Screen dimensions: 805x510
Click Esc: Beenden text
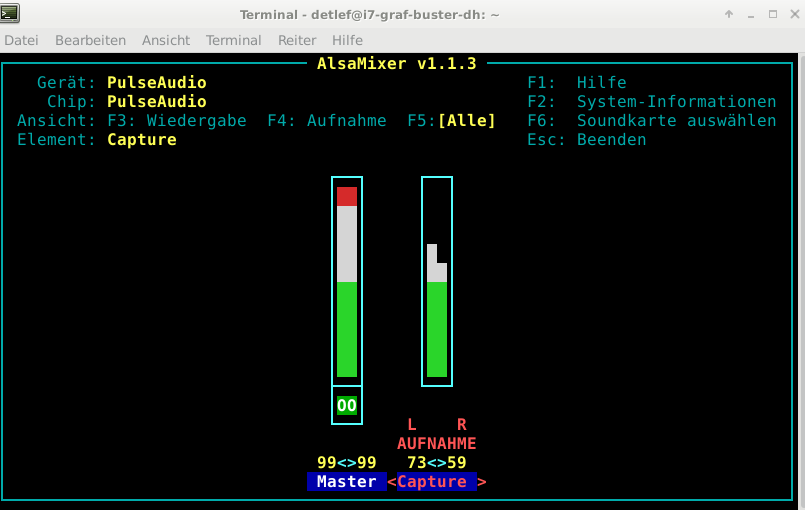[x=587, y=140]
